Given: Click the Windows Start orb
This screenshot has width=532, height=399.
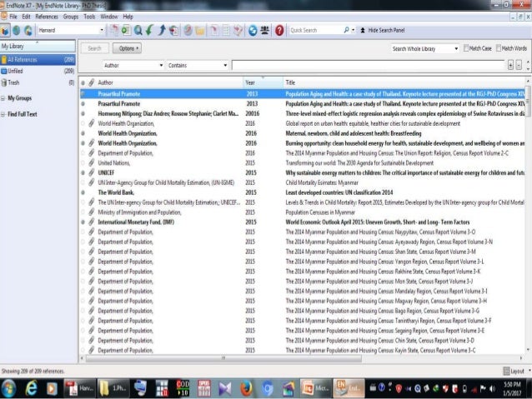Looking at the screenshot, I should (8, 388).
